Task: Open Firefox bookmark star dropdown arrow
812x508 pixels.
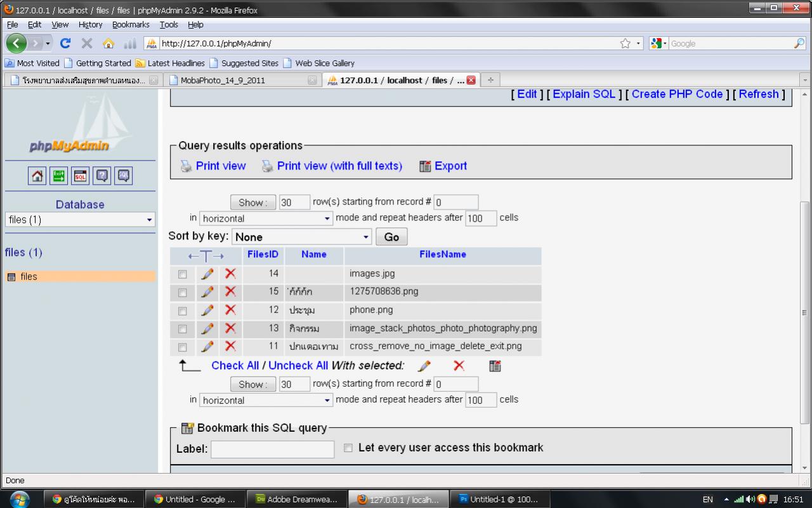Action: click(639, 43)
